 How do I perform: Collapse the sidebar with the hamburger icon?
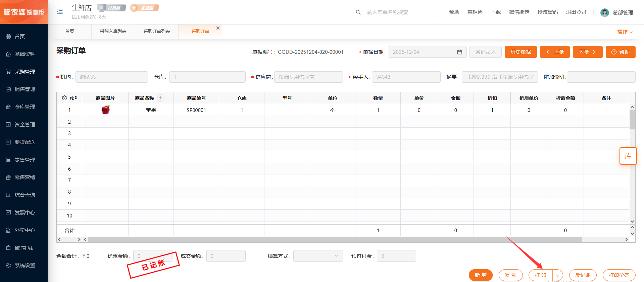pos(60,11)
